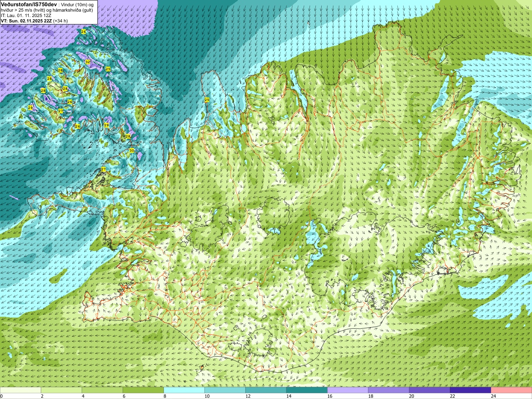
Task: Select the pink above-24 m/s legend swatch
Action: [512, 390]
